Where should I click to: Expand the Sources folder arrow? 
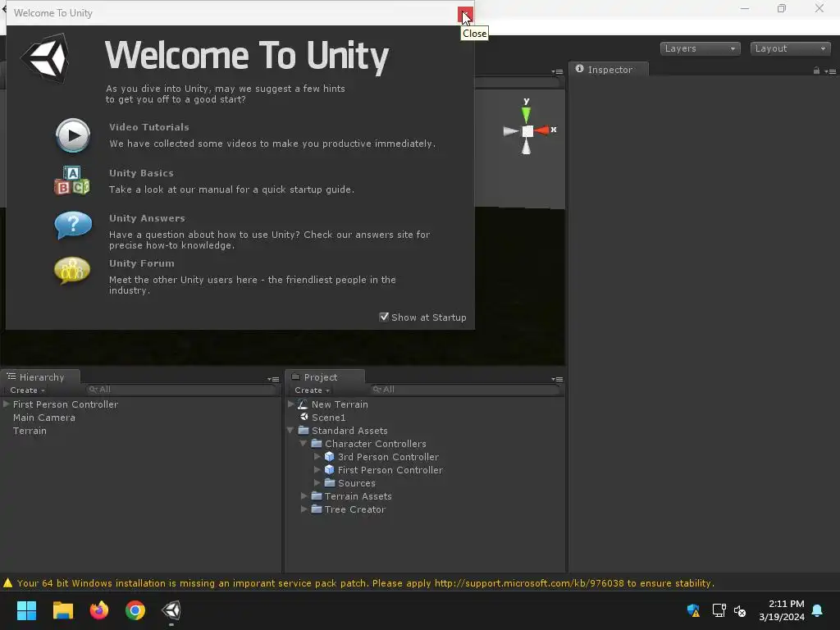click(317, 482)
